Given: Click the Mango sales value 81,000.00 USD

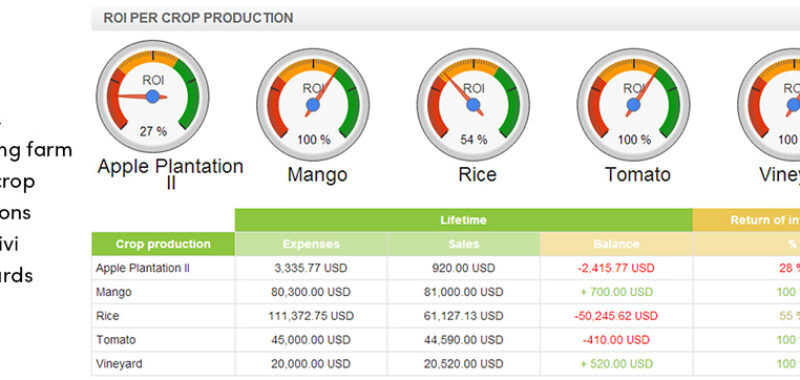Looking at the screenshot, I should click(463, 292).
